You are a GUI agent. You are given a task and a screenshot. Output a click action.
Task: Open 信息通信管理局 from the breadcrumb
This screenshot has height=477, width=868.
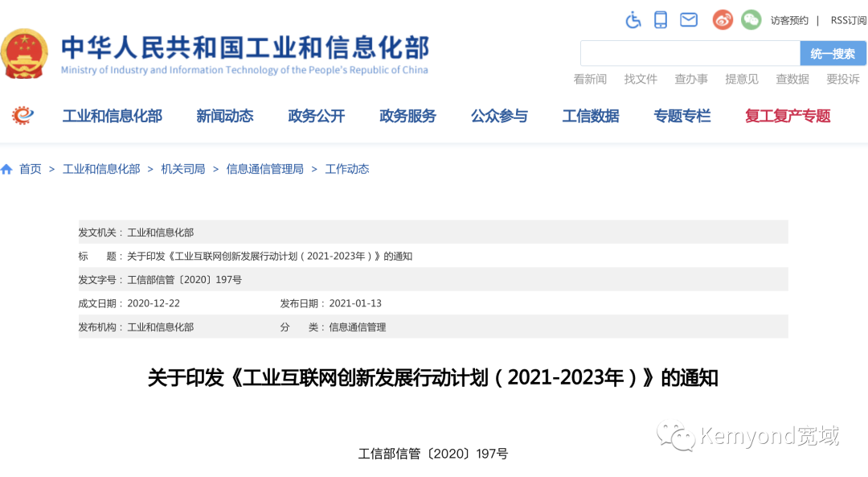264,168
